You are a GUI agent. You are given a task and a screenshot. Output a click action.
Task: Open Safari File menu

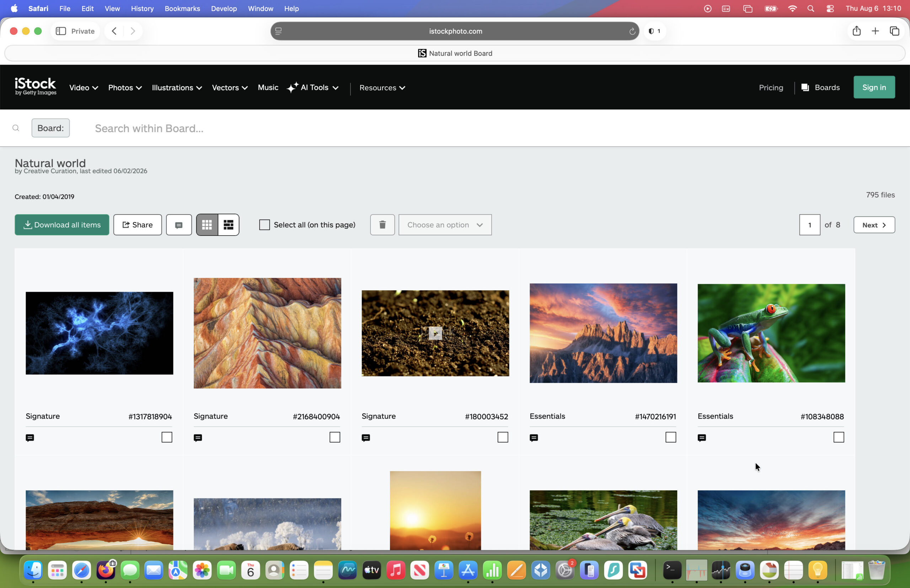[65, 9]
